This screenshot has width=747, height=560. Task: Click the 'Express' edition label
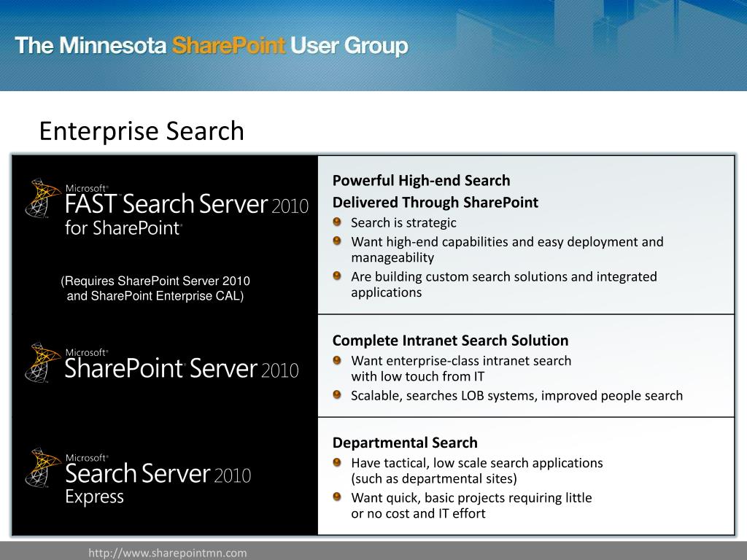(94, 497)
